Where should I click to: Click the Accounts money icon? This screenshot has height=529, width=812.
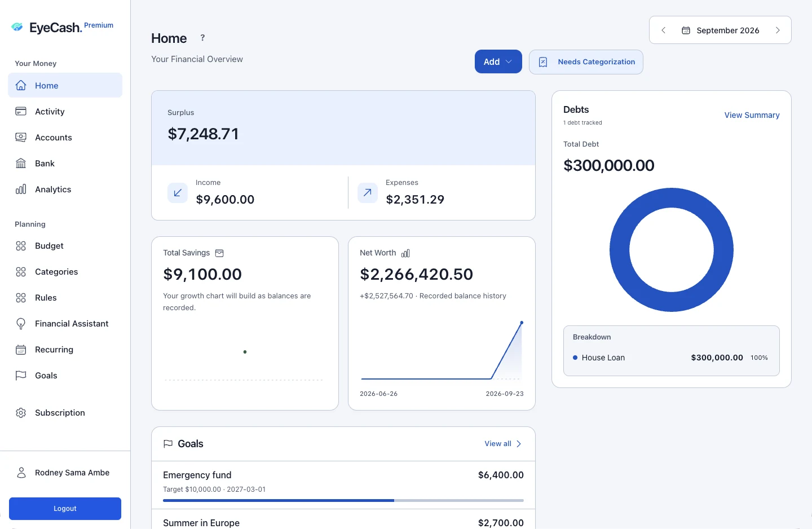click(x=21, y=137)
